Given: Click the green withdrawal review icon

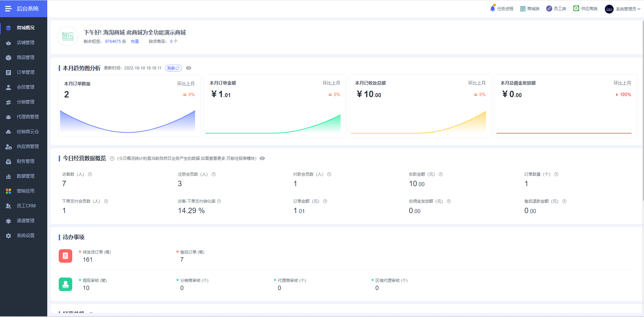Looking at the screenshot, I should [65, 284].
